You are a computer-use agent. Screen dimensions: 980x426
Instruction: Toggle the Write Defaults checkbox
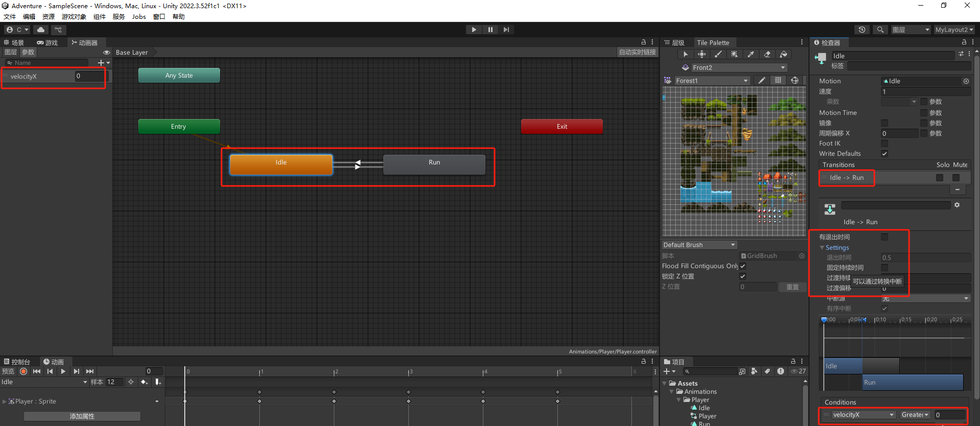(885, 154)
